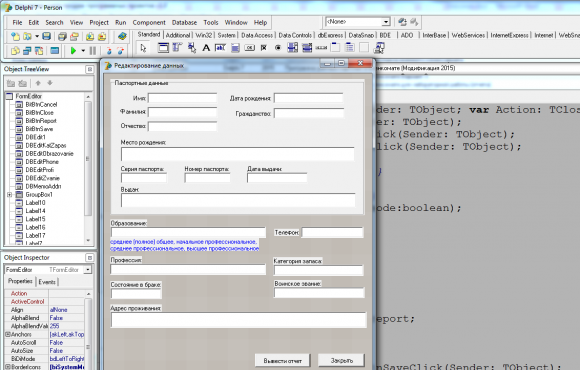Click the green Run arrow icon
580x370 pixels.
coord(73,50)
